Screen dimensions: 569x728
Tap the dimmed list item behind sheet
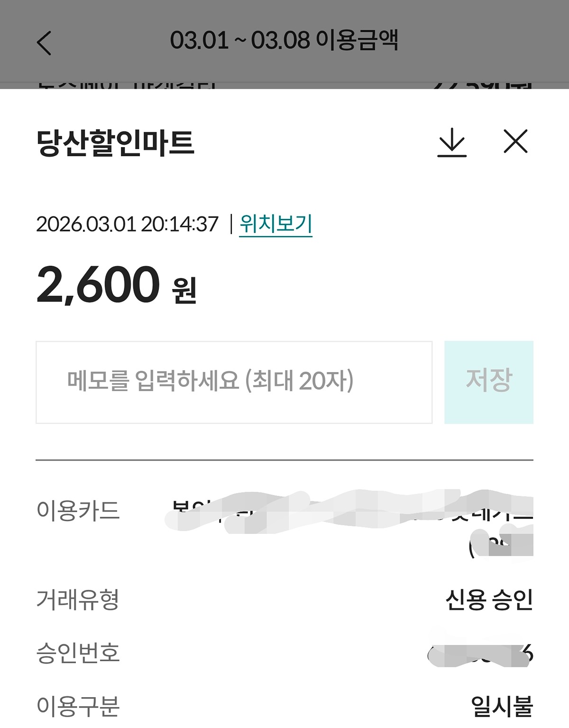284,85
